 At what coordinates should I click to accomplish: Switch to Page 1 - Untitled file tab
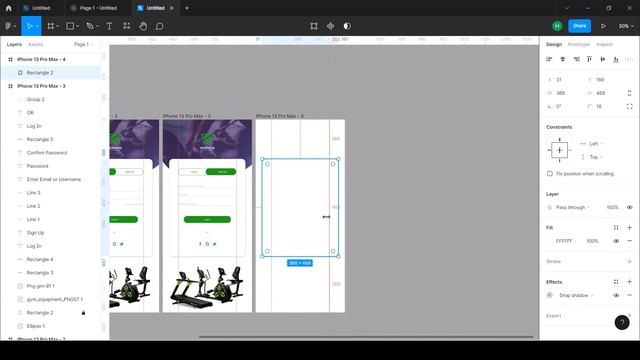98,8
